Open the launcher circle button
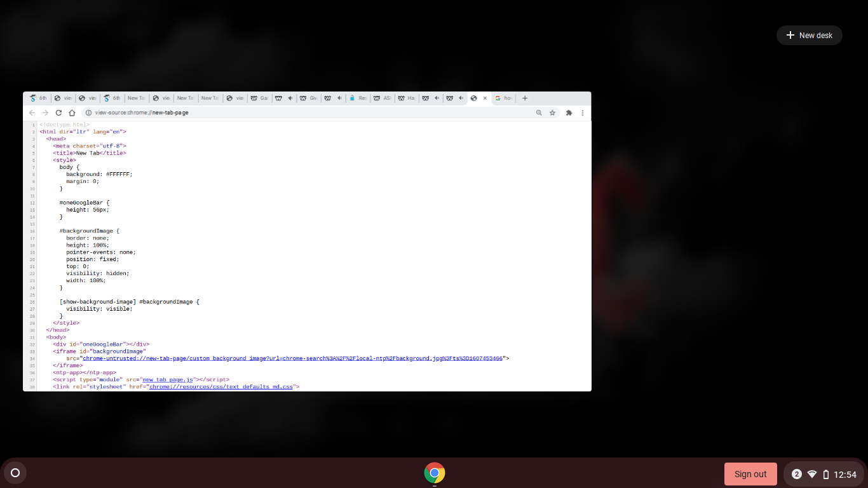This screenshot has width=868, height=488. click(x=15, y=473)
